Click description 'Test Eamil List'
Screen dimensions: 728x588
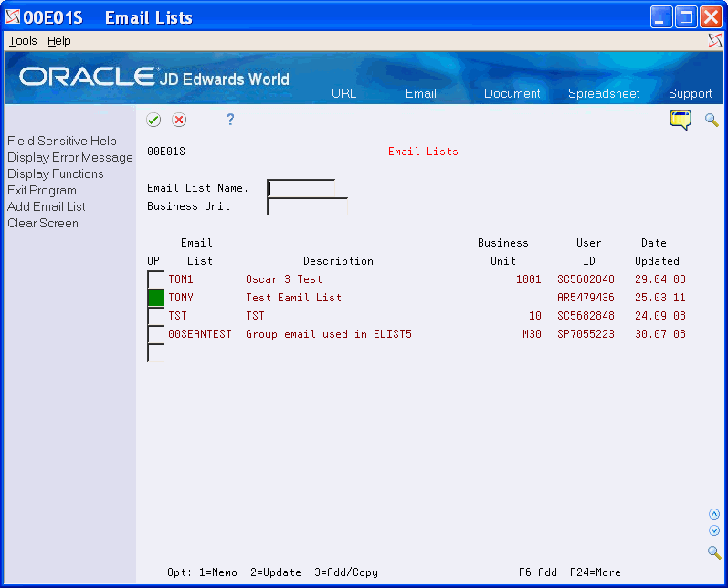pyautogui.click(x=293, y=298)
